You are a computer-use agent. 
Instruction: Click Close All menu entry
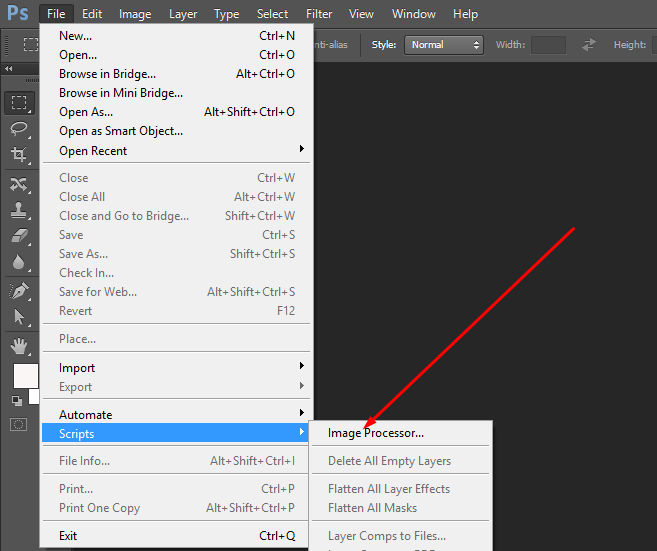click(176, 197)
